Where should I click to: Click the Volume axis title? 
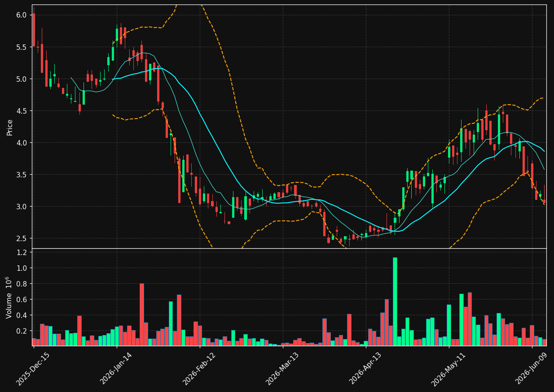coord(9,298)
